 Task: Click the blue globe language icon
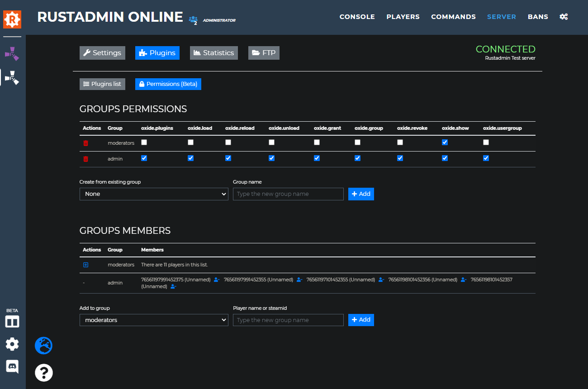44,346
